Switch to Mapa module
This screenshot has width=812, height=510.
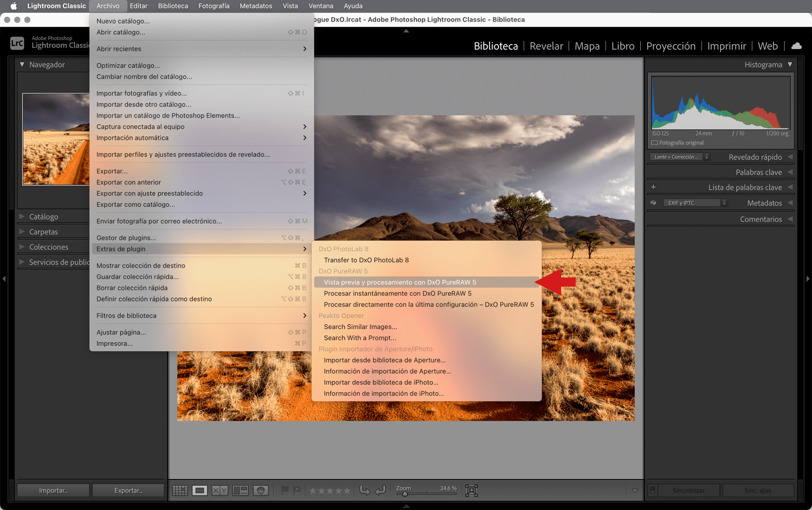pyautogui.click(x=587, y=46)
